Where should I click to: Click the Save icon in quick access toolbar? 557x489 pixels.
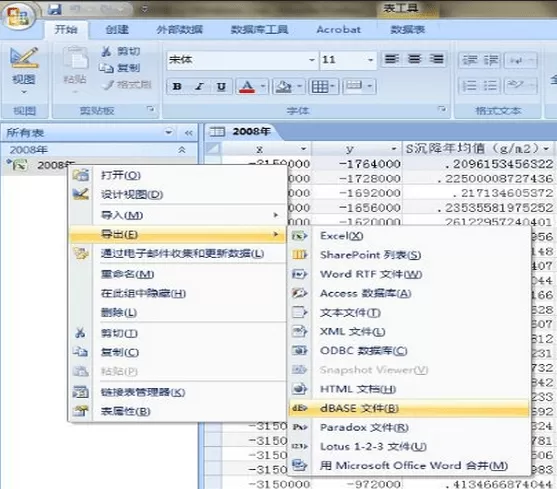pos(55,9)
